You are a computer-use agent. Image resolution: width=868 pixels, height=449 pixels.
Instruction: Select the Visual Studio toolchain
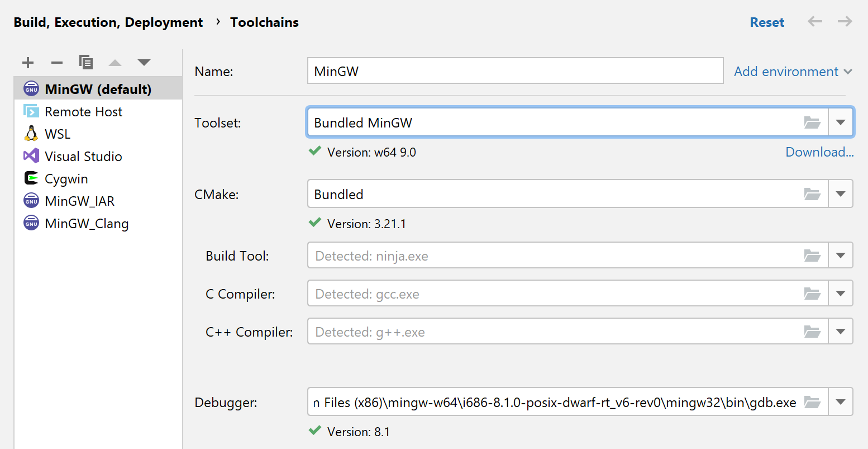(83, 156)
